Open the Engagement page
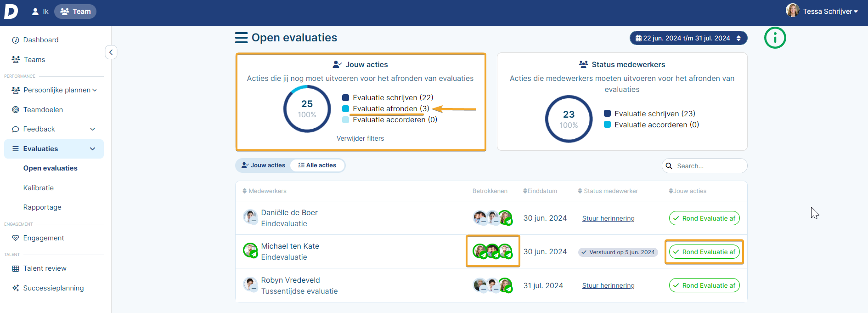The height and width of the screenshot is (313, 868). [x=44, y=238]
